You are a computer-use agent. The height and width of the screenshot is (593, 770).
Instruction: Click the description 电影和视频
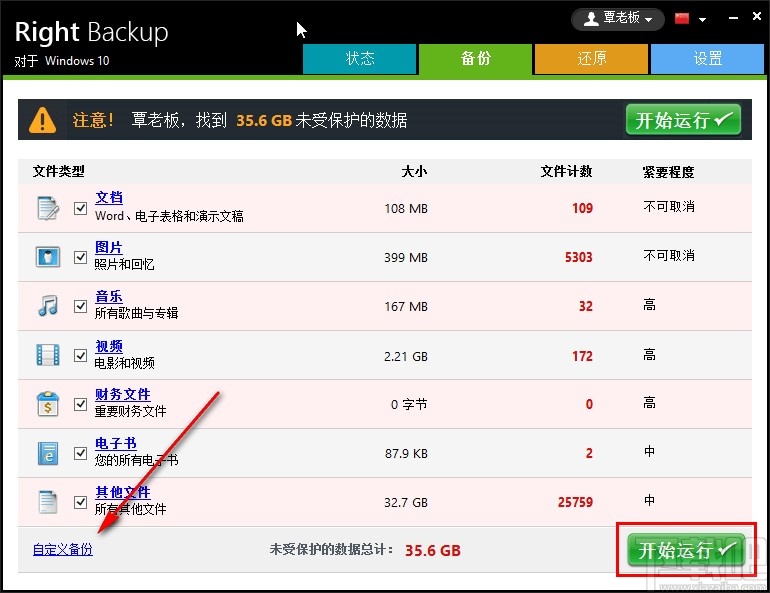pyautogui.click(x=124, y=363)
